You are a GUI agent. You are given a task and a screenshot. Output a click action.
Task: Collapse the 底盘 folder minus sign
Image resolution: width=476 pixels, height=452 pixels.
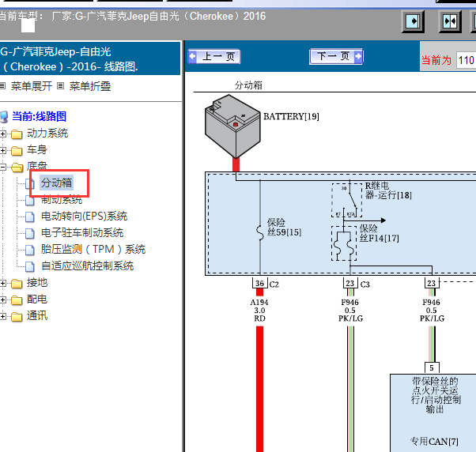coord(2,167)
